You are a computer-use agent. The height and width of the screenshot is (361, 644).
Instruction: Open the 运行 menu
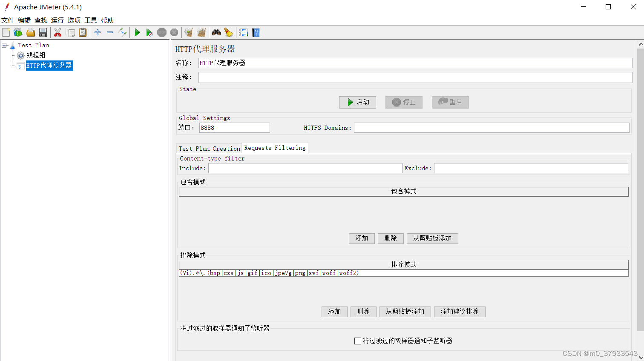tap(57, 20)
